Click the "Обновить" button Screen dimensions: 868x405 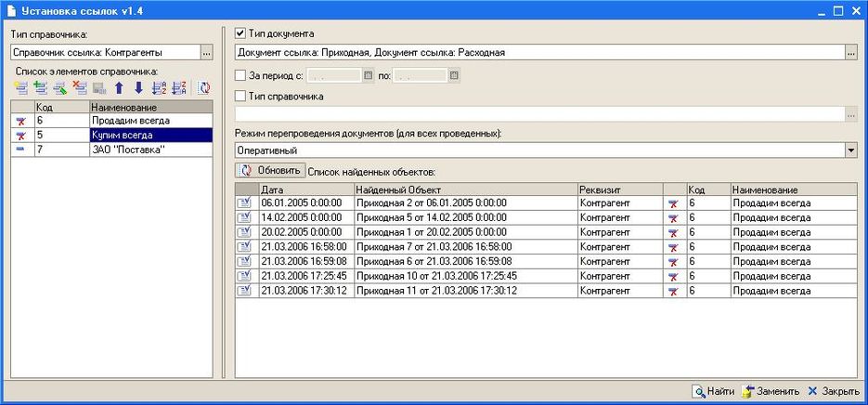coord(270,171)
